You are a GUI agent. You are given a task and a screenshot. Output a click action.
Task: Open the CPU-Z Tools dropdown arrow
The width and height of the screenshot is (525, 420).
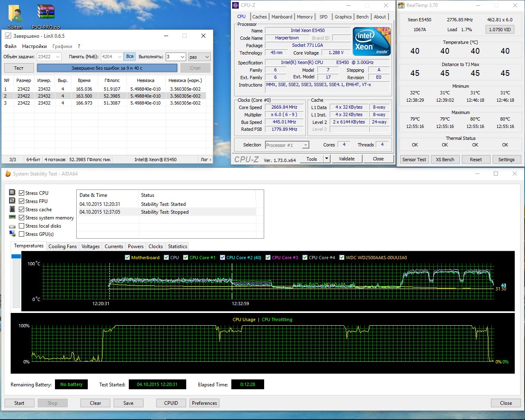[326, 159]
